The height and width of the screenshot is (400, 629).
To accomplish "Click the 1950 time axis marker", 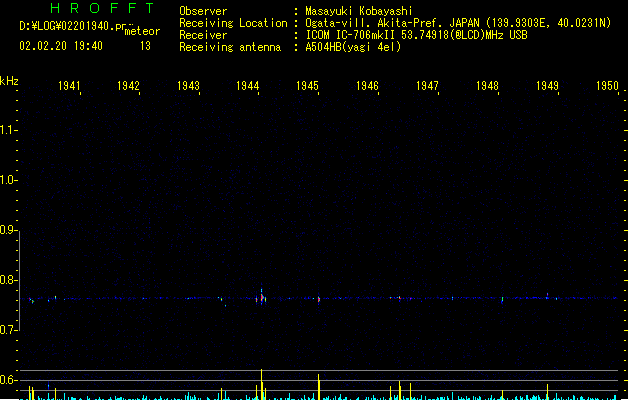I will tap(607, 86).
